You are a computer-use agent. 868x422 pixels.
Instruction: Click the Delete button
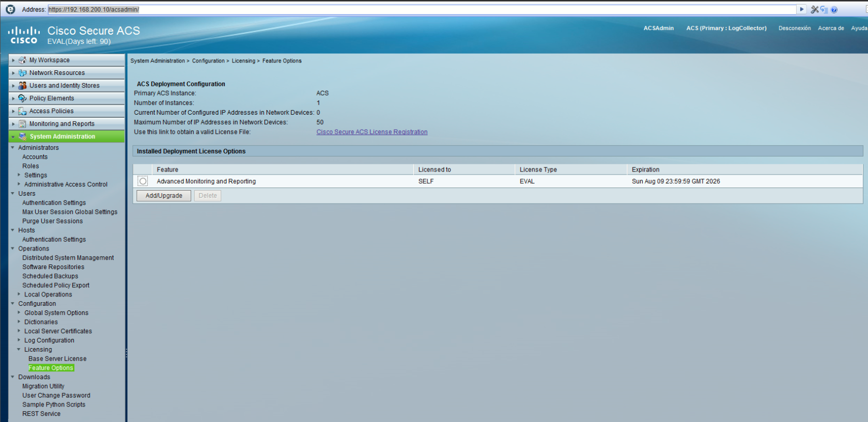[208, 196]
